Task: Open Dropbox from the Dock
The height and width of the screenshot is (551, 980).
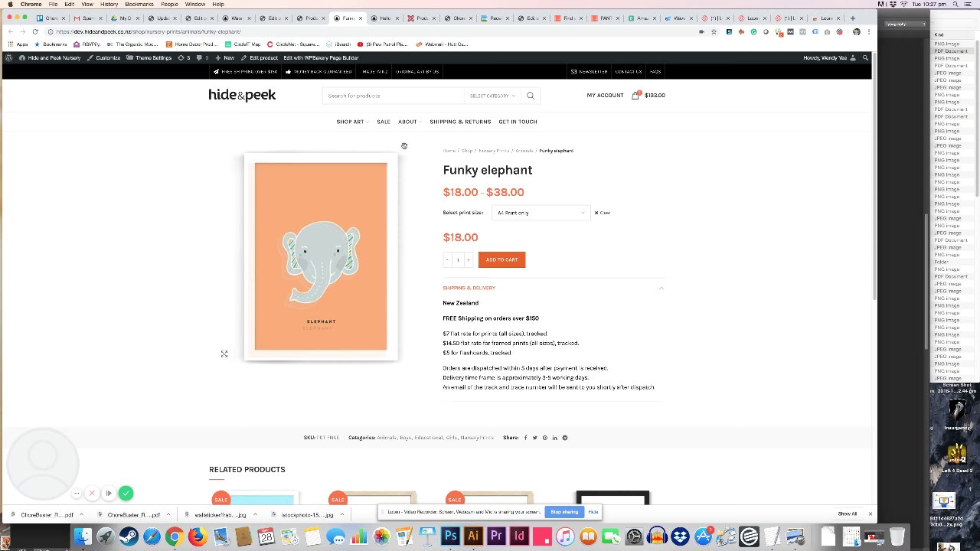Action: (680, 536)
